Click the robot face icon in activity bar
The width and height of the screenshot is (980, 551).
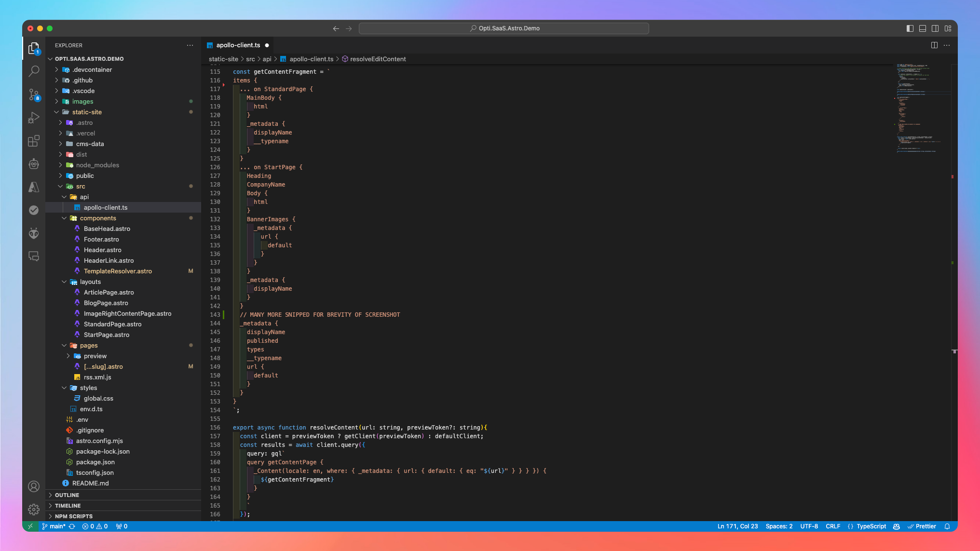(x=34, y=164)
